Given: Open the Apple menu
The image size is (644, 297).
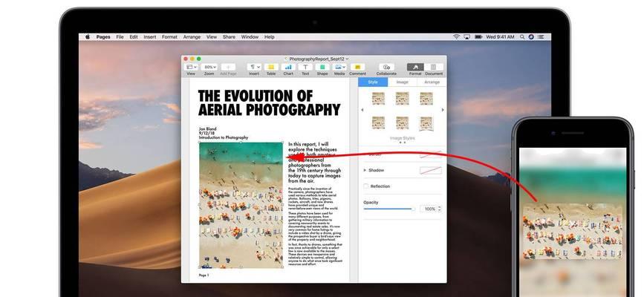Looking at the screenshot, I should tap(88, 37).
